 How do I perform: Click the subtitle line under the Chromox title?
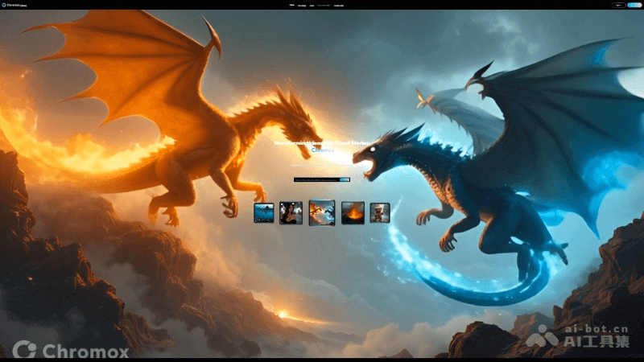click(322, 165)
